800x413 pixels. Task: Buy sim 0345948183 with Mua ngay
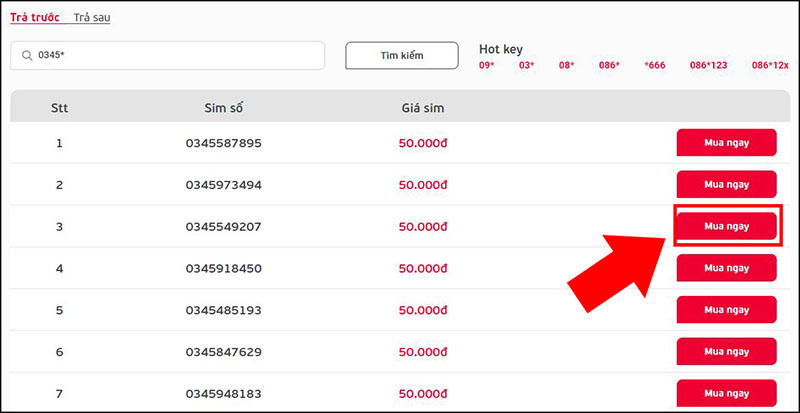pyautogui.click(x=726, y=393)
